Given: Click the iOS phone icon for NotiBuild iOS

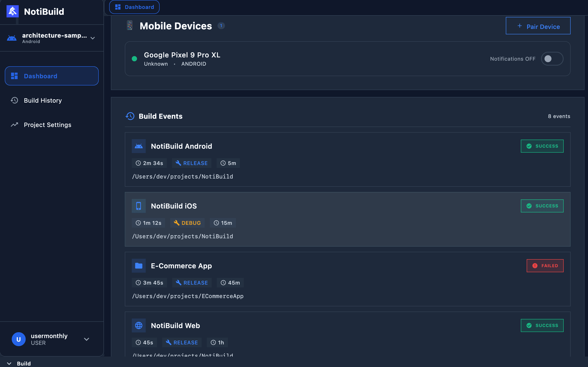Looking at the screenshot, I should [x=139, y=206].
